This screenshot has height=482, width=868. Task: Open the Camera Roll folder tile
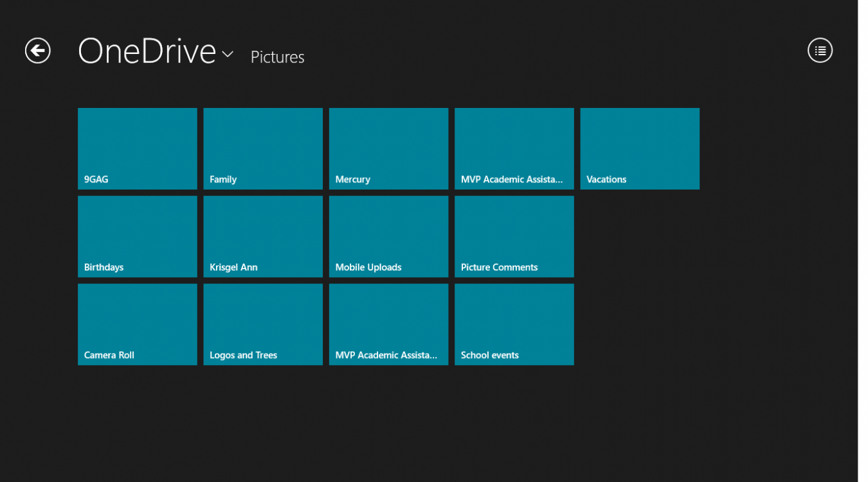click(137, 324)
